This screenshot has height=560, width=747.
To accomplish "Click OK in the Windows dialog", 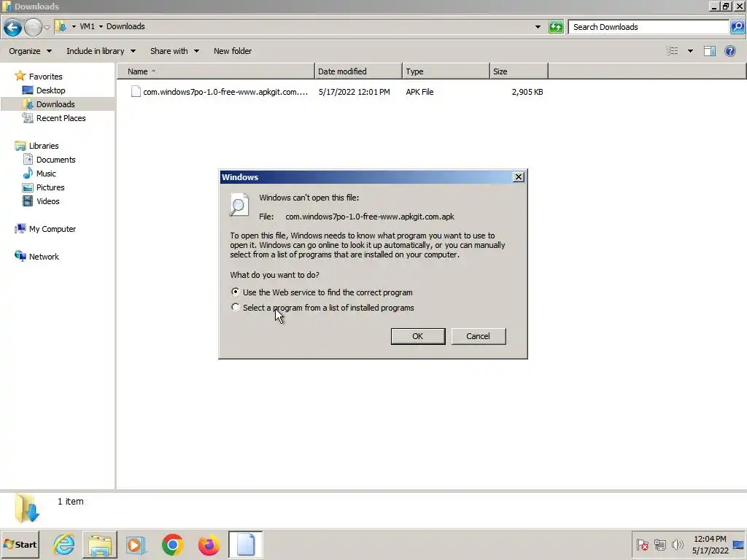I will pyautogui.click(x=418, y=336).
